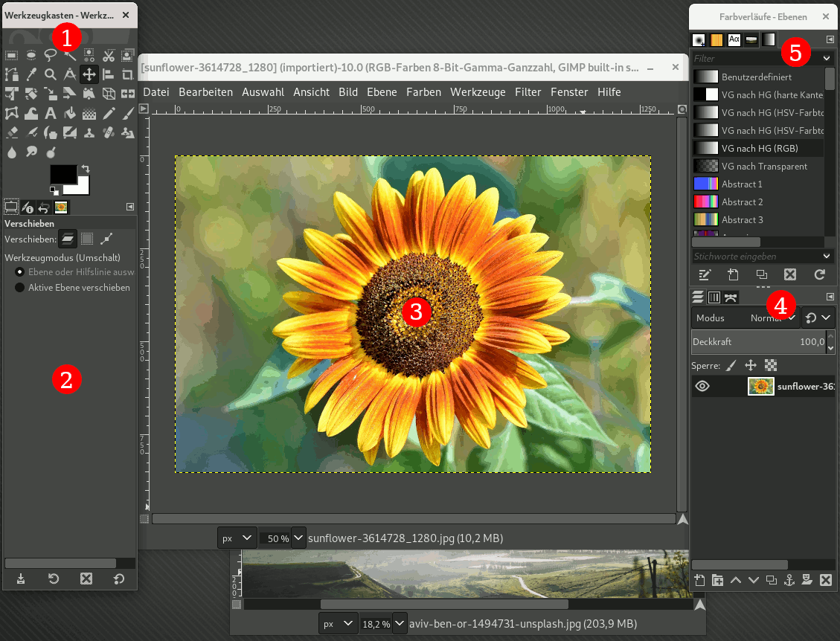Screen dimensions: 840x641
Task: Select 'Aktive Ebene verschieben' radio option
Action: (x=19, y=287)
